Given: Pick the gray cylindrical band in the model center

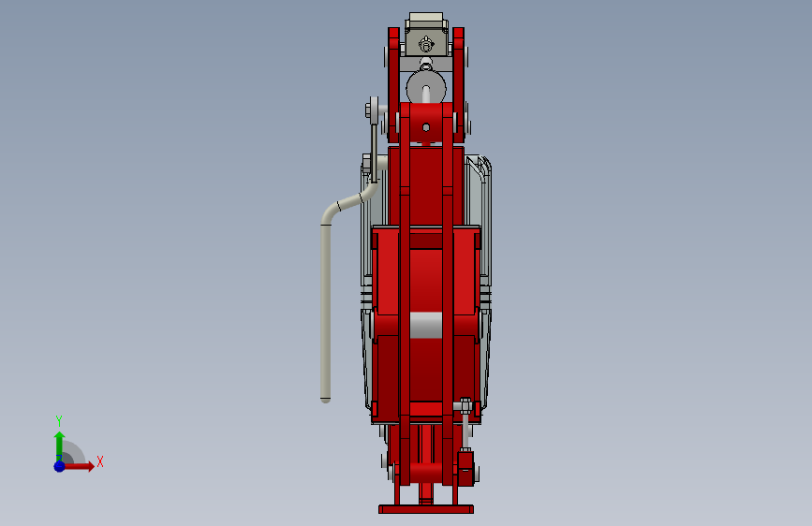Looking at the screenshot, I should [426, 325].
